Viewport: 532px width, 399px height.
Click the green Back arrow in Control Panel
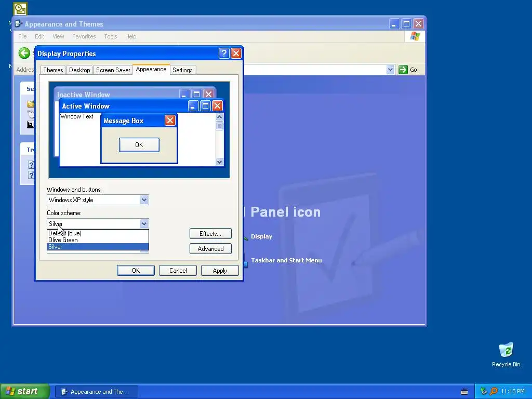point(24,53)
